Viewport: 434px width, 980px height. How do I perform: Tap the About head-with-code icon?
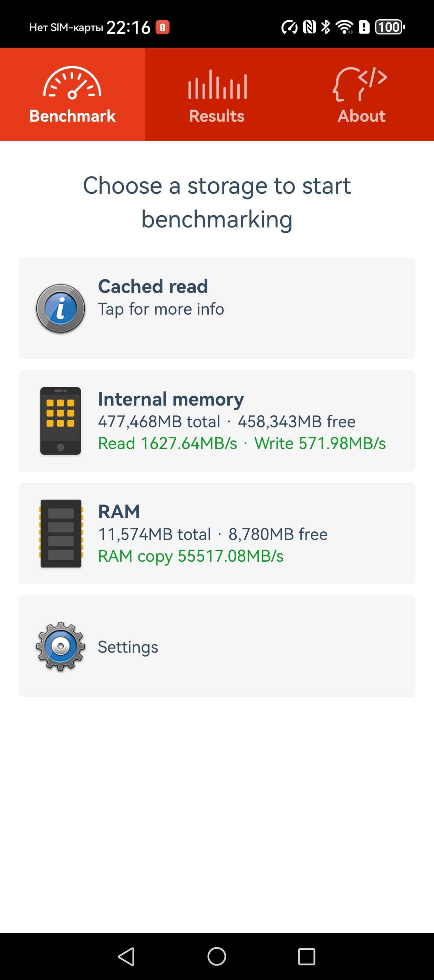[x=360, y=84]
